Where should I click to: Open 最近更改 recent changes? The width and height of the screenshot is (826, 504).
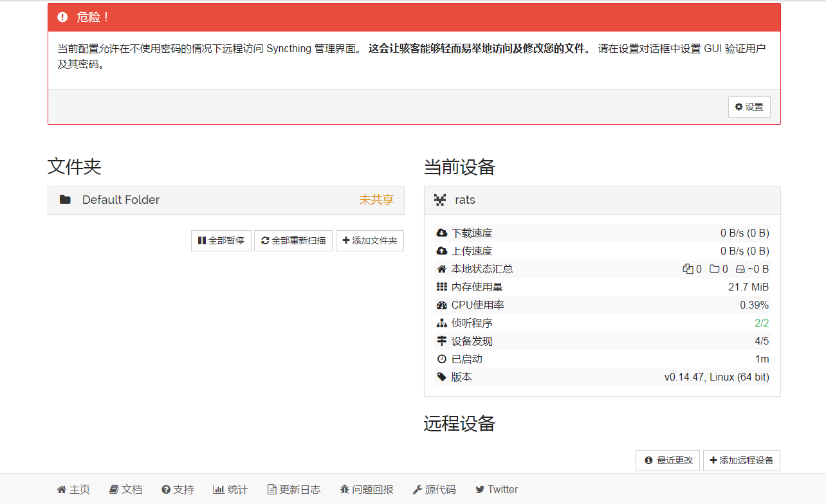click(x=668, y=460)
